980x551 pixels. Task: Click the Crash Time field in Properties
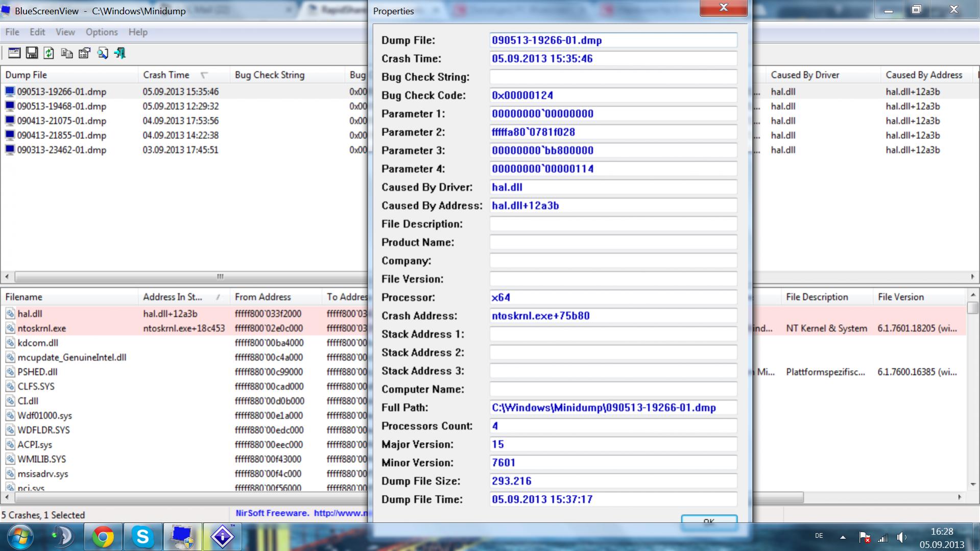613,59
